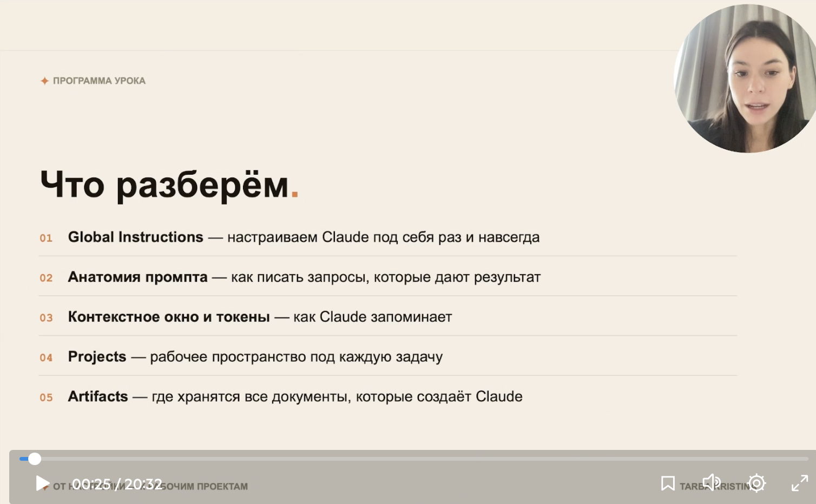Viewport: 816px width, 504px height.
Task: Click the number 02 marker
Action: [x=46, y=278]
